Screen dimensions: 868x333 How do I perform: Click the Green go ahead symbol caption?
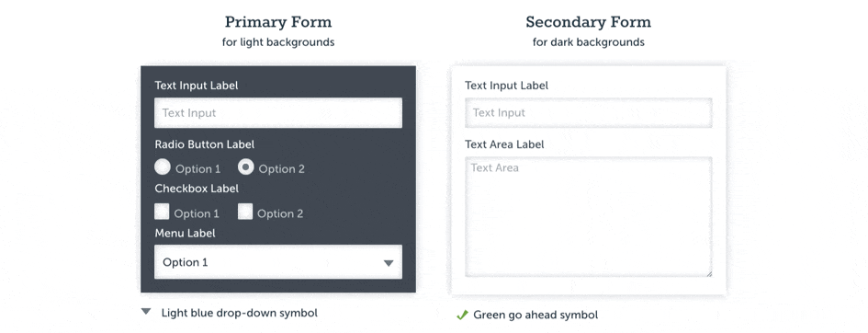[x=535, y=316]
